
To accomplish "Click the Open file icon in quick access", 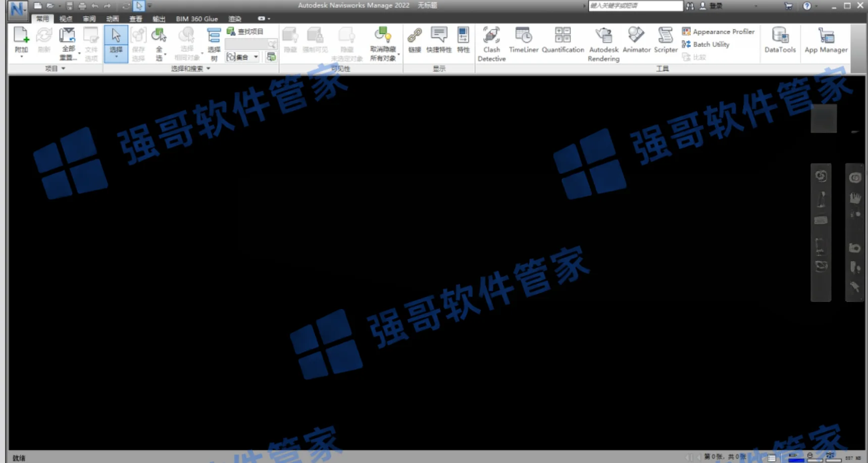I will point(50,6).
